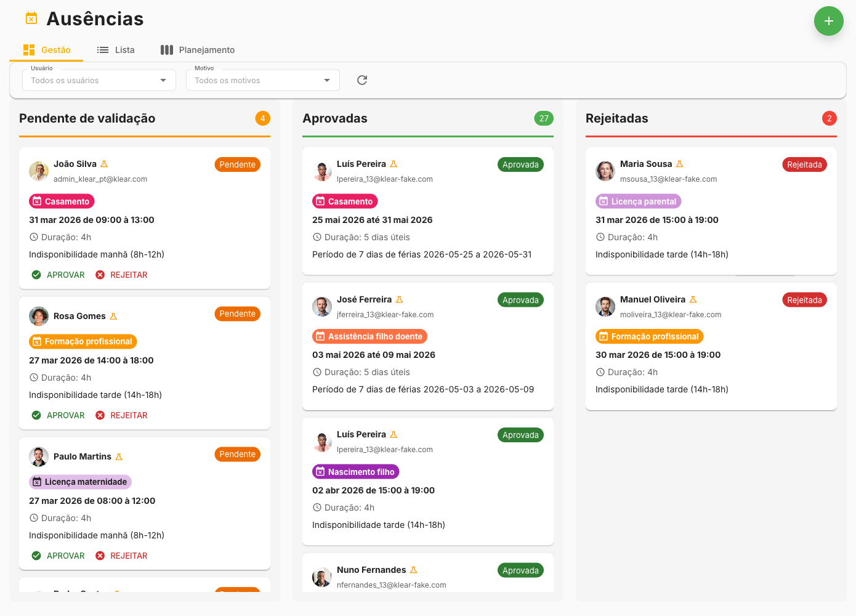Screen dimensions: 856x616
Task: Open the Usuário dropdown filter
Action: (99, 80)
